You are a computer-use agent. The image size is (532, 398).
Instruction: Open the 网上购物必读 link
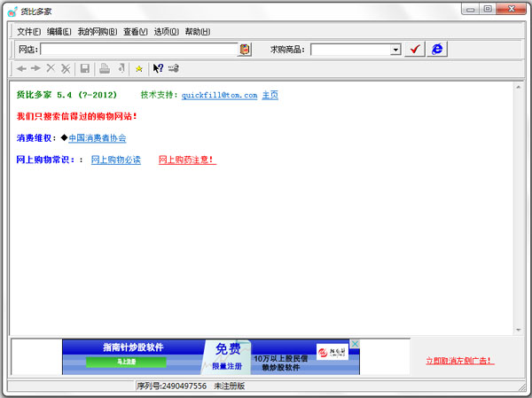pos(116,160)
